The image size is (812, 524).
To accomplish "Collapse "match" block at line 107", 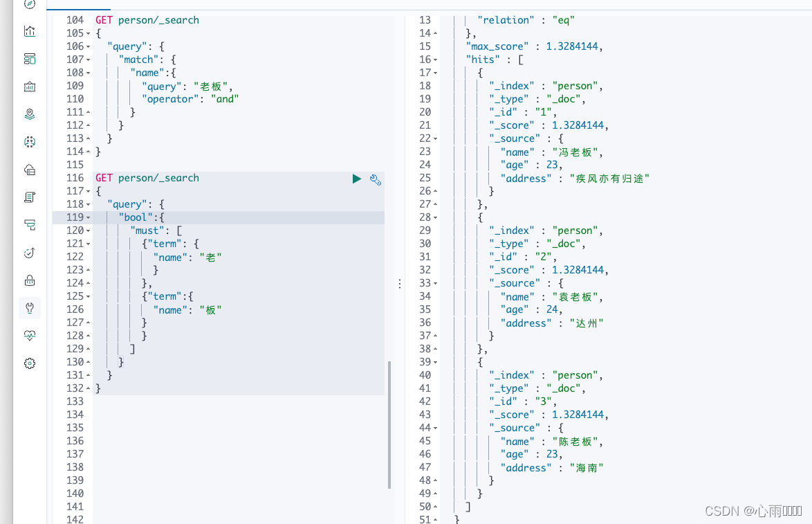I will click(x=88, y=60).
